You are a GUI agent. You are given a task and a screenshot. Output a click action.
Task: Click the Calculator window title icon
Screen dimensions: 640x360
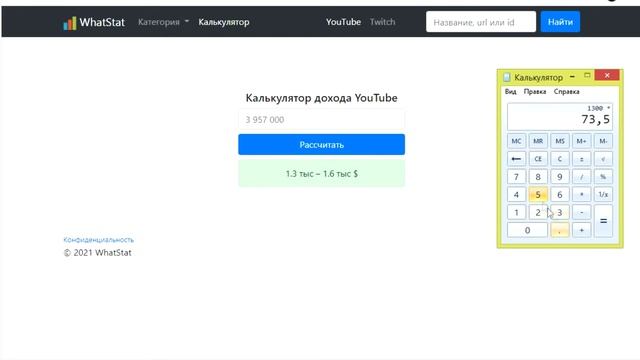[x=507, y=77]
